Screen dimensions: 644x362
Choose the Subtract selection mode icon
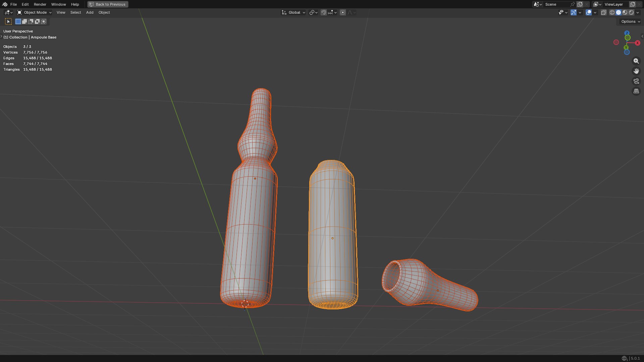point(31,21)
